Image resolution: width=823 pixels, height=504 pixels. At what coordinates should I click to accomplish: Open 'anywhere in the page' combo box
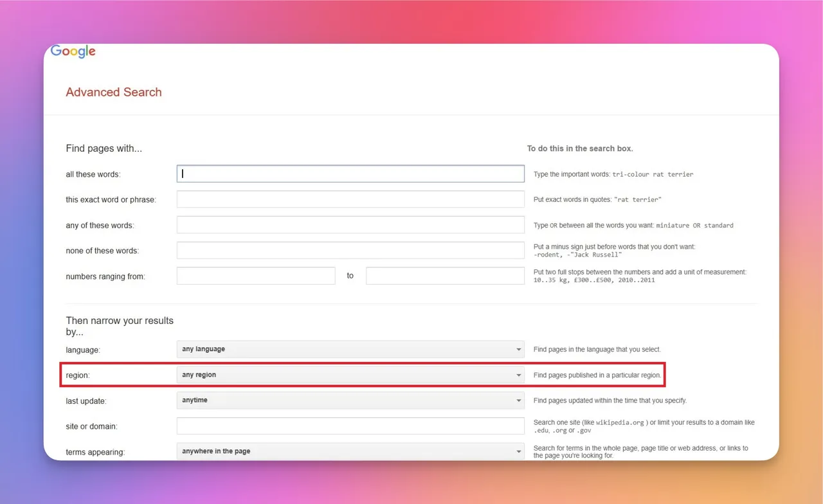350,451
